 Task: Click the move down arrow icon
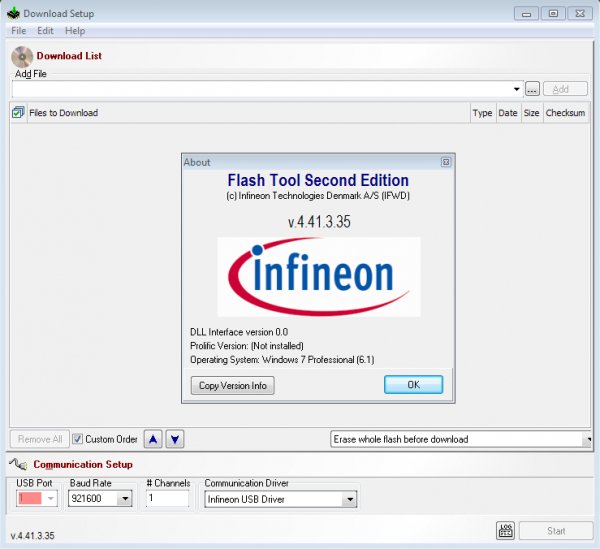(x=175, y=439)
